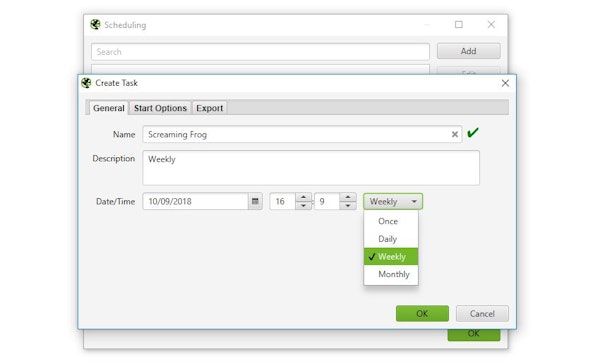
Task: Click OK in the background Scheduling window
Action: click(x=474, y=335)
